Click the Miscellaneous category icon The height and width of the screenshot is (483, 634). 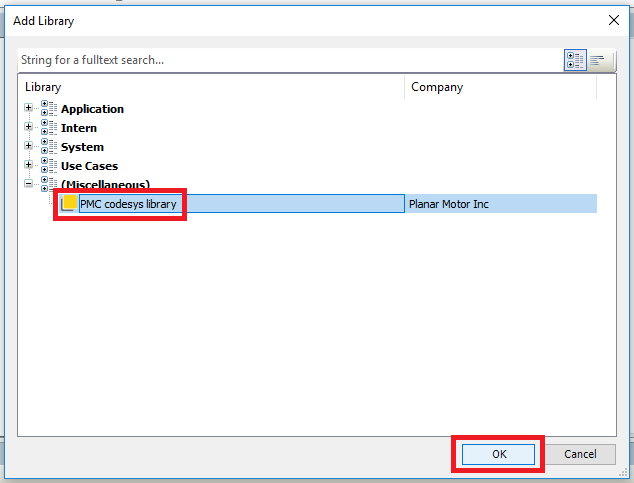point(49,185)
